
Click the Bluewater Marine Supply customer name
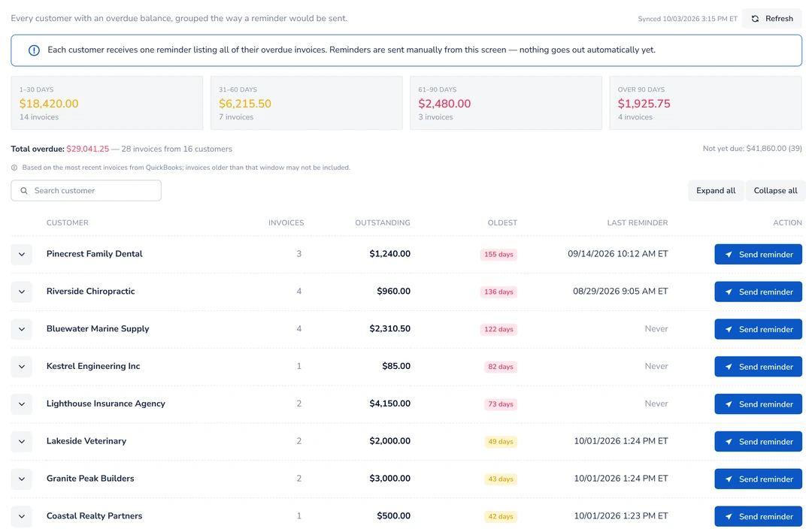pos(98,328)
